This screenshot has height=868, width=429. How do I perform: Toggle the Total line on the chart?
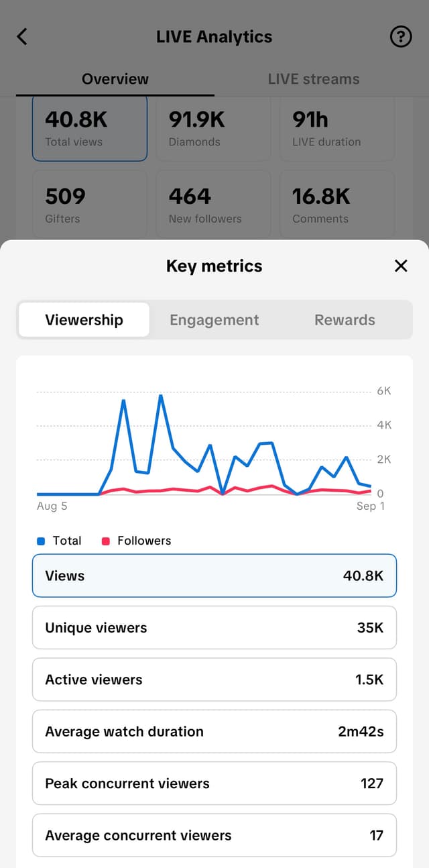(x=60, y=541)
